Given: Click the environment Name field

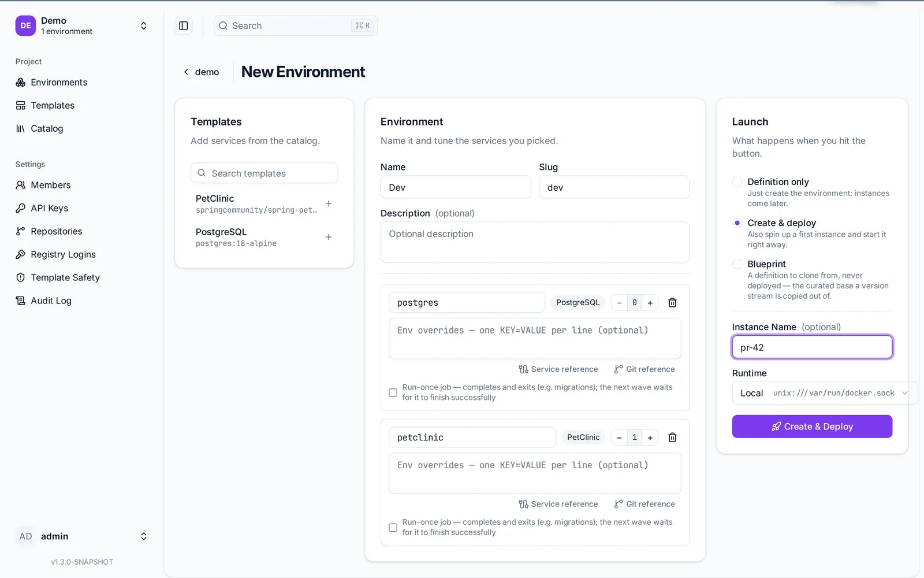Looking at the screenshot, I should 456,187.
